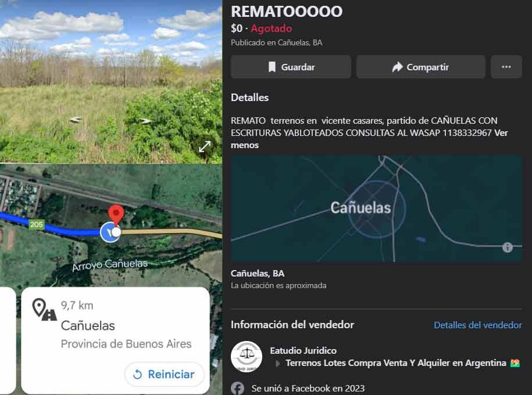Click the red location pin on map

116,214
